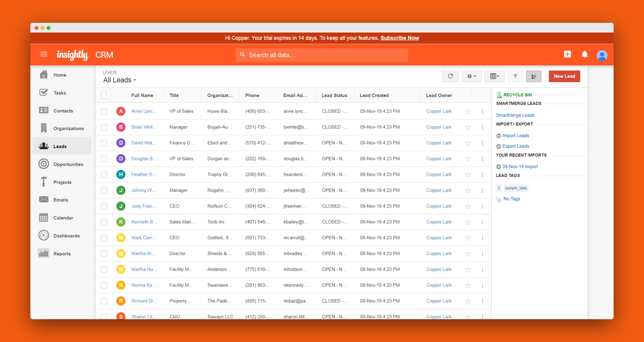Image resolution: width=644 pixels, height=342 pixels.
Task: Open the table view layout dropdown
Action: [495, 76]
